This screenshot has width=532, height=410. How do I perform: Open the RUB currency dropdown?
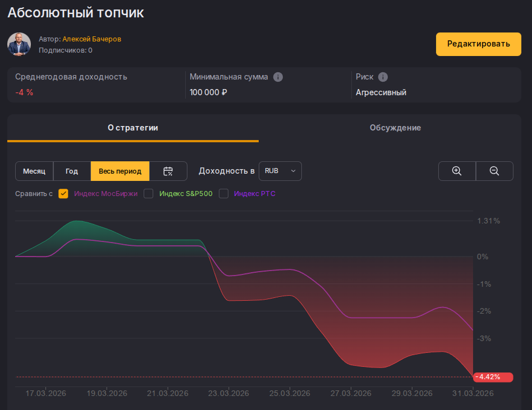click(280, 171)
